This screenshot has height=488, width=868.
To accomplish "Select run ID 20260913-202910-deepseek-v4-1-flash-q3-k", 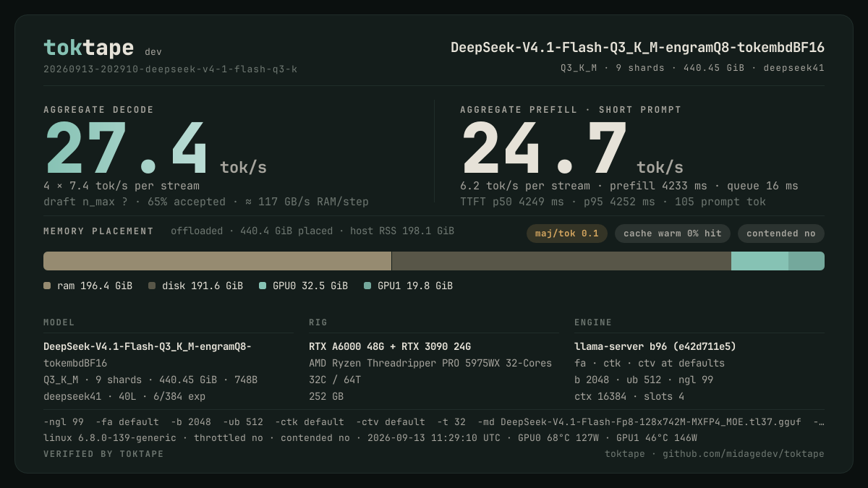I will 170,69.
